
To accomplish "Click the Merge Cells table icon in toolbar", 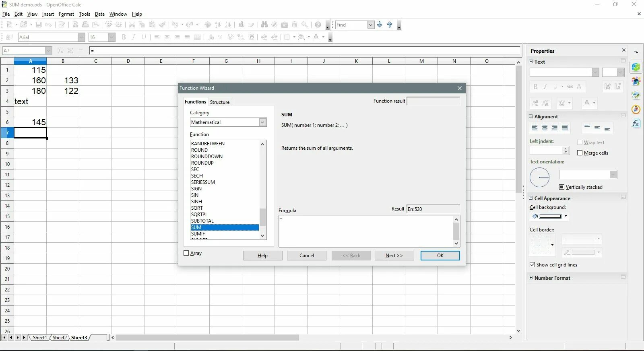I will coord(197,37).
